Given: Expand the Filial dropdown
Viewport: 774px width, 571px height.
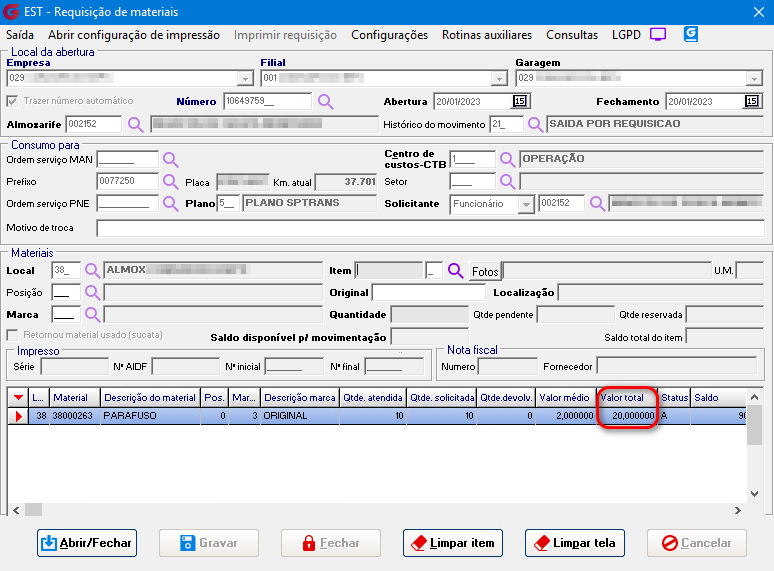Looking at the screenshot, I should click(499, 78).
